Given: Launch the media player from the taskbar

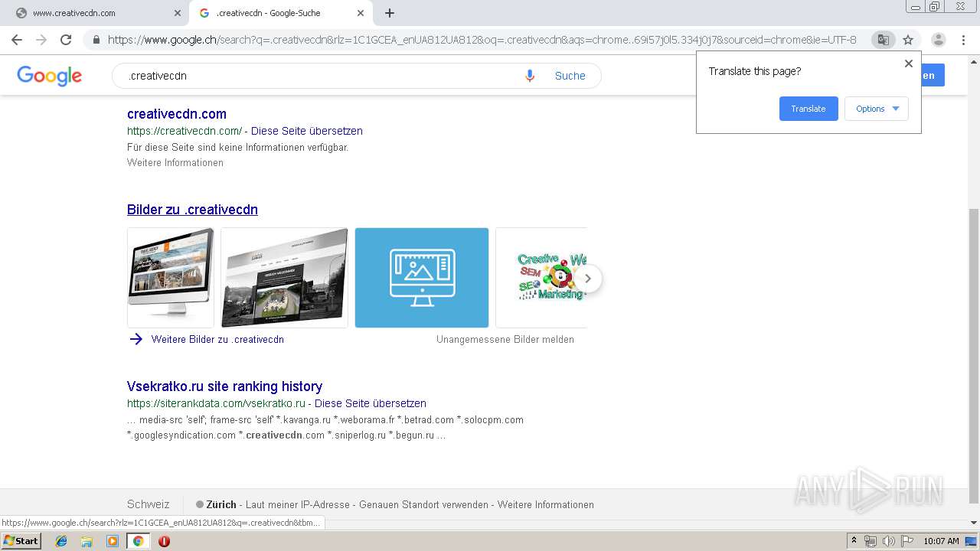Looking at the screenshot, I should coord(113,541).
